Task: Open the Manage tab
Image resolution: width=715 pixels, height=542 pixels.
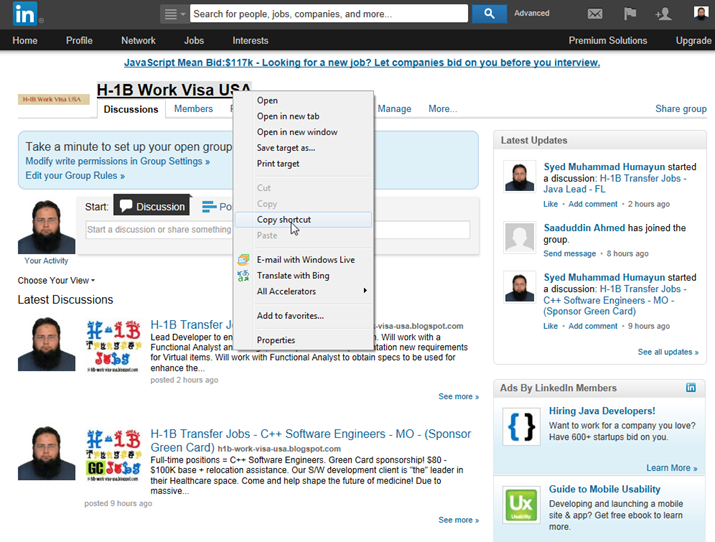Action: pos(394,109)
